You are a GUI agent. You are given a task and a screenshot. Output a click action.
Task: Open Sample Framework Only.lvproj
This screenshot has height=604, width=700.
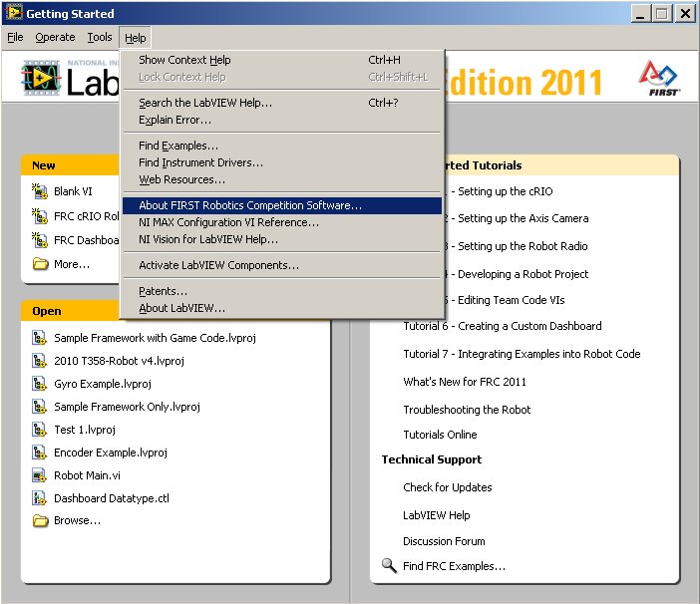128,407
